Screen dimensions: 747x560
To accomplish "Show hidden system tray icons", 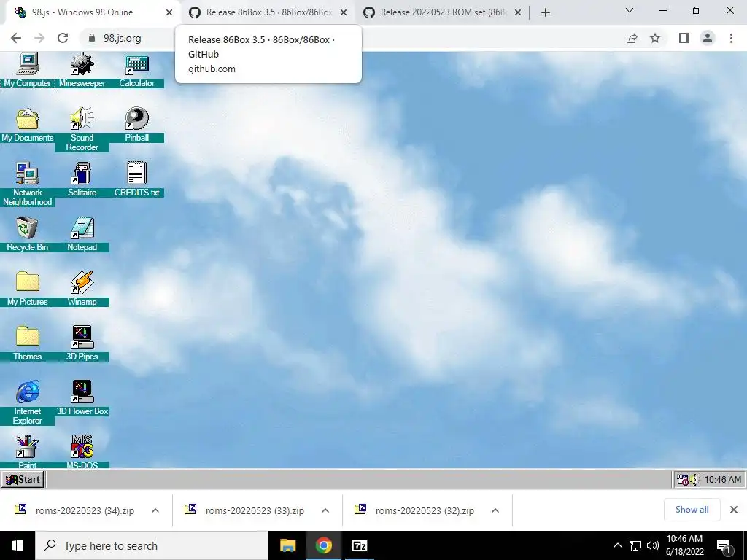I will coord(617,545).
